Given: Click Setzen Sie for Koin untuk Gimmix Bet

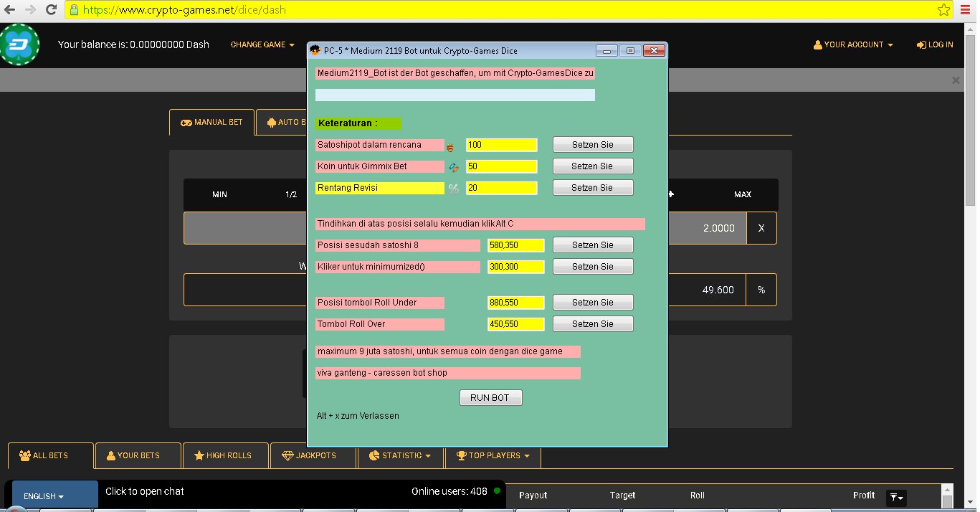Looking at the screenshot, I should pyautogui.click(x=593, y=166).
